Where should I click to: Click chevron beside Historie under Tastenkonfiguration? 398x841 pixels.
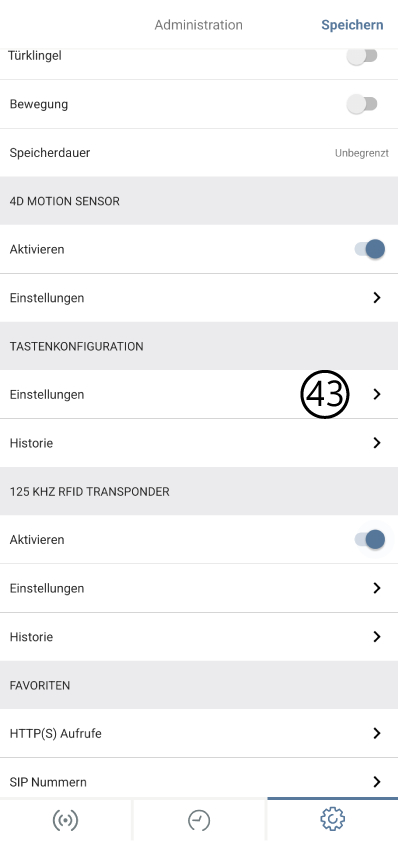click(377, 442)
